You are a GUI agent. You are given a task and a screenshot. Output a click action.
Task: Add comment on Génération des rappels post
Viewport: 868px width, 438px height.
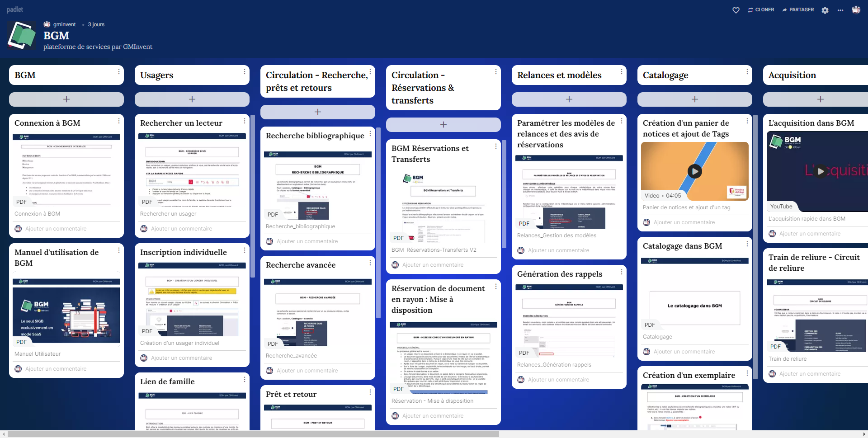558,380
